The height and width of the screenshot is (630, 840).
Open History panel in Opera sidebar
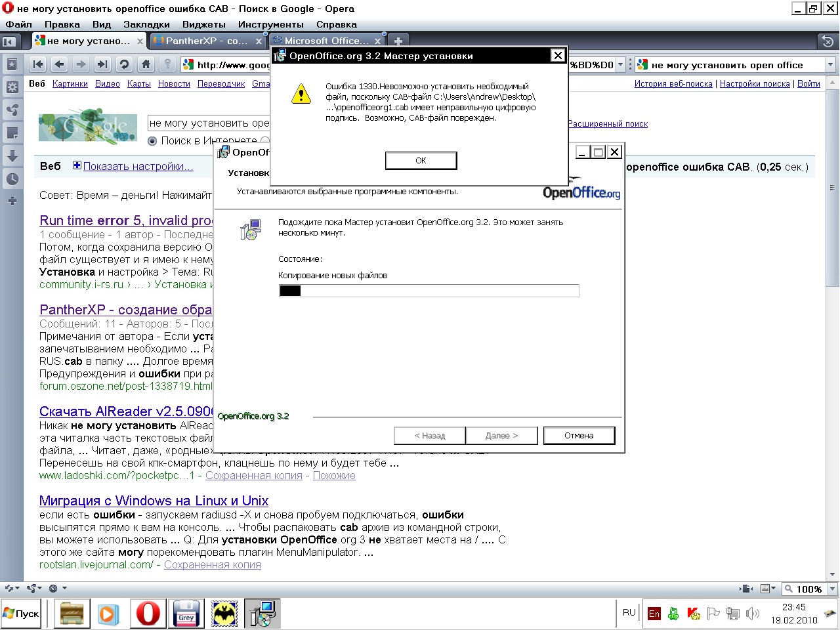12,178
